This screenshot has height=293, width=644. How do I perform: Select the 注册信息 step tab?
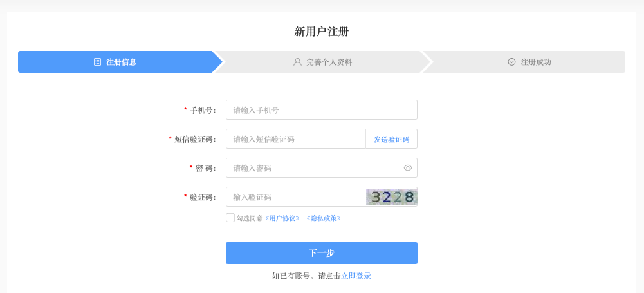click(x=121, y=62)
